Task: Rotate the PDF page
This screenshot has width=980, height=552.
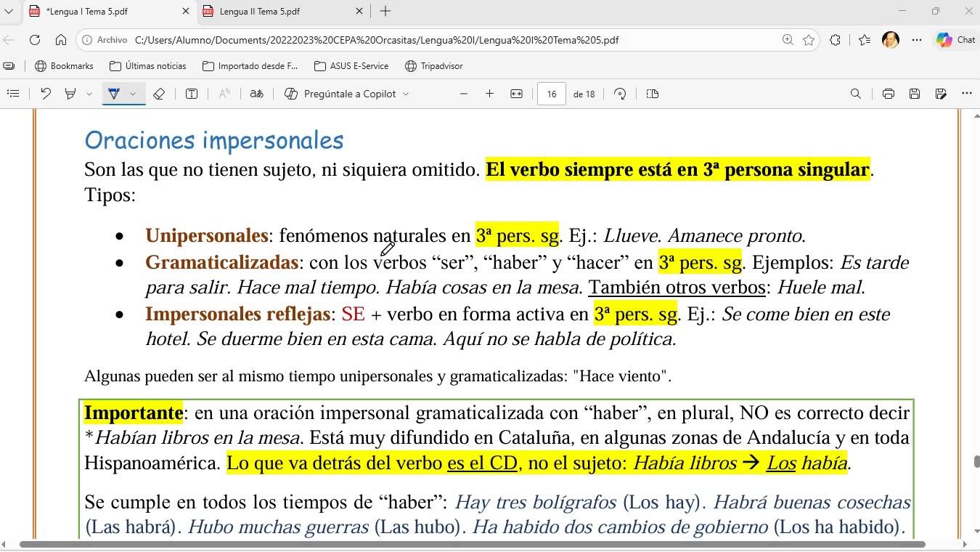Action: pyautogui.click(x=620, y=94)
